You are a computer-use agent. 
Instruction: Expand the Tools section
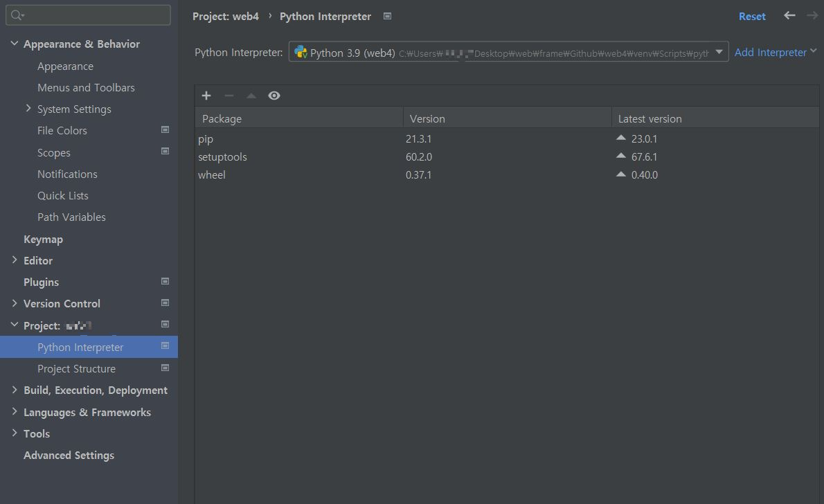(x=14, y=433)
